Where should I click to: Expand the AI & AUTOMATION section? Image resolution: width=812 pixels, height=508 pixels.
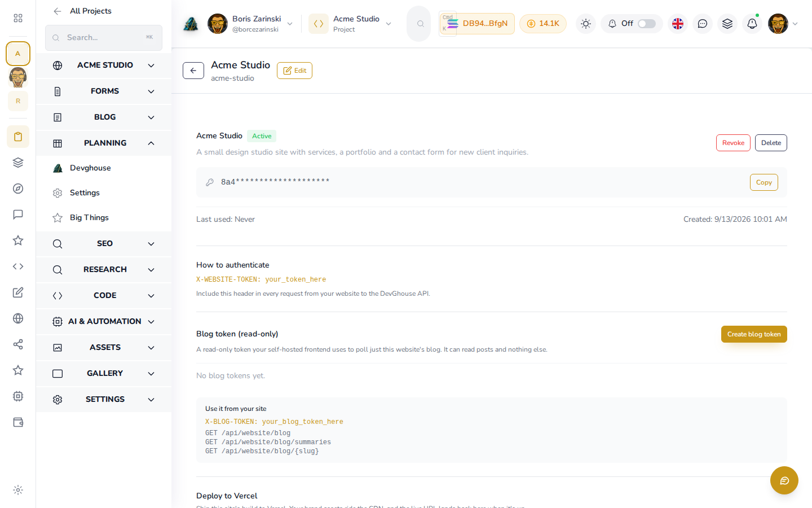coord(104,321)
